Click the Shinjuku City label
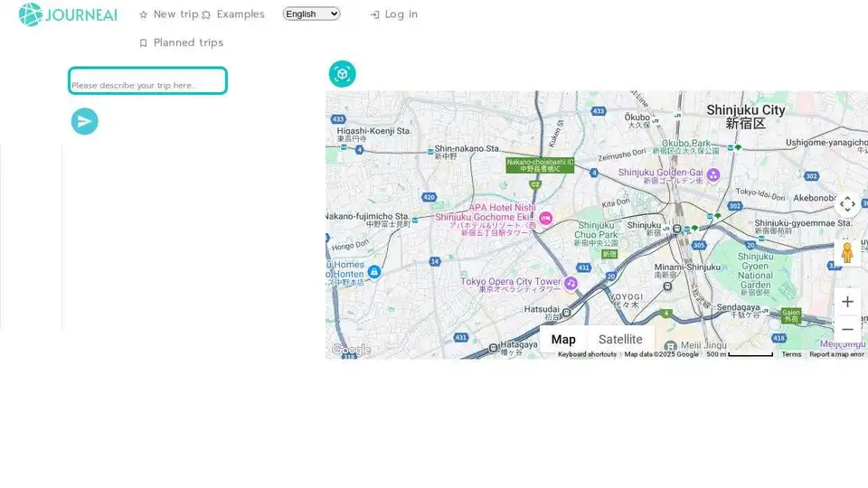Screen dimensions: 868x488 (x=745, y=117)
